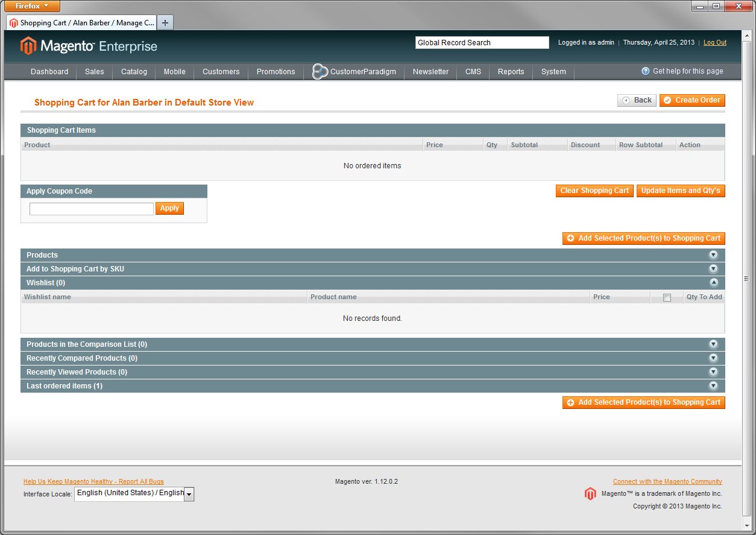Click Connect with the Magento Community link
The height and width of the screenshot is (535, 756).
[667, 481]
